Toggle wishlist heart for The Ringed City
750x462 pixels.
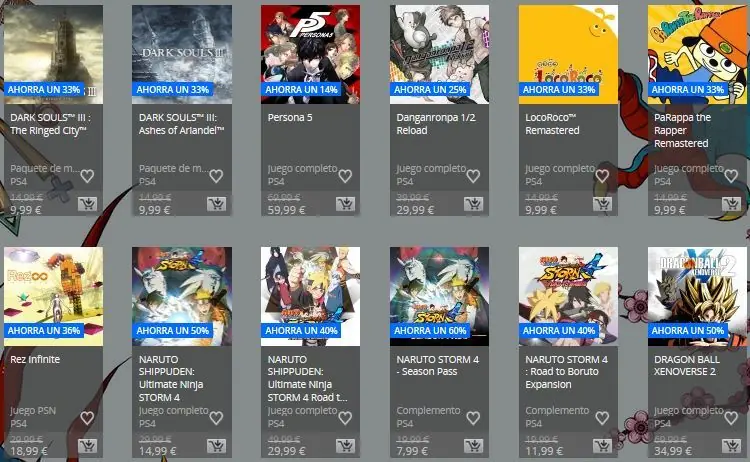point(87,176)
